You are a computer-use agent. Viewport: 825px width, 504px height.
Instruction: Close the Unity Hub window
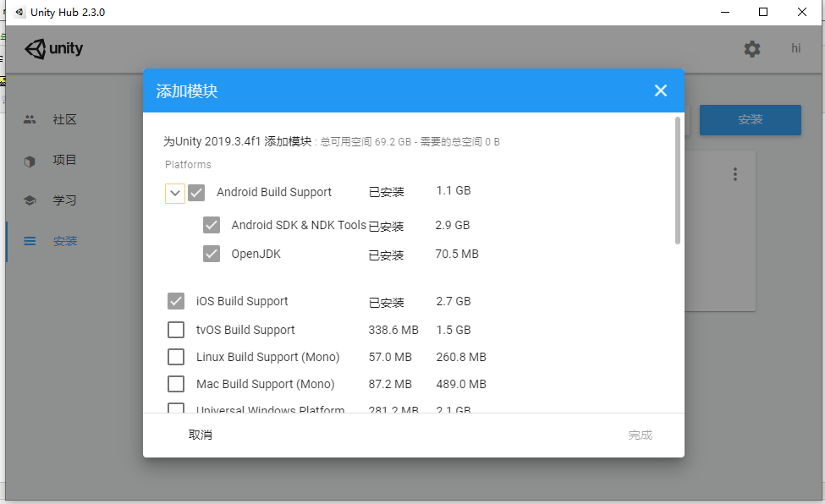click(x=802, y=12)
